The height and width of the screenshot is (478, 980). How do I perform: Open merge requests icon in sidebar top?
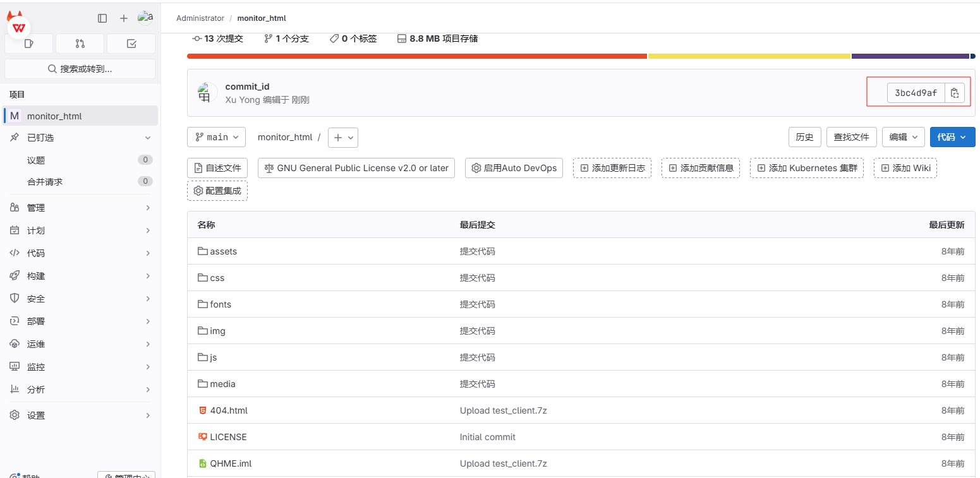point(80,44)
